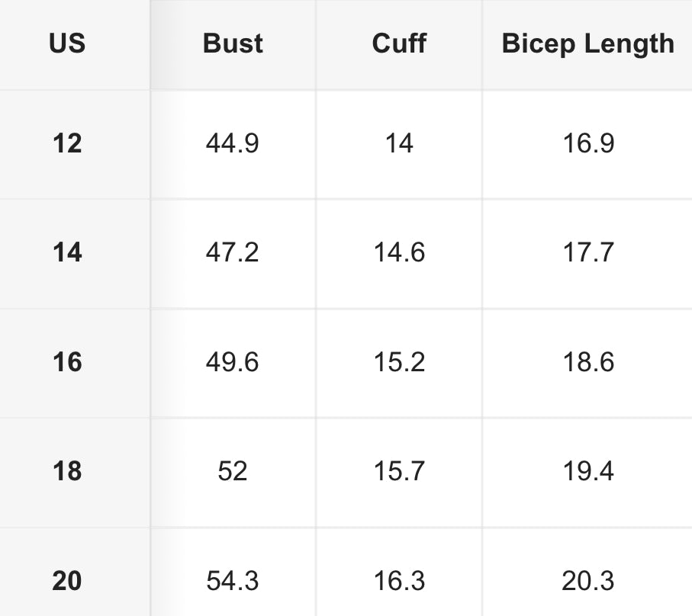Image resolution: width=692 pixels, height=616 pixels.
Task: Click the US column header
Action: pyautogui.click(x=67, y=44)
